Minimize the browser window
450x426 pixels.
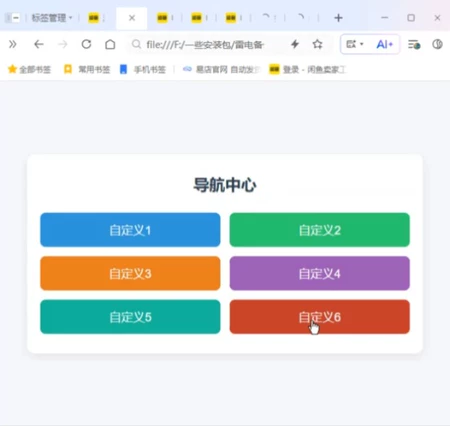pyautogui.click(x=385, y=18)
